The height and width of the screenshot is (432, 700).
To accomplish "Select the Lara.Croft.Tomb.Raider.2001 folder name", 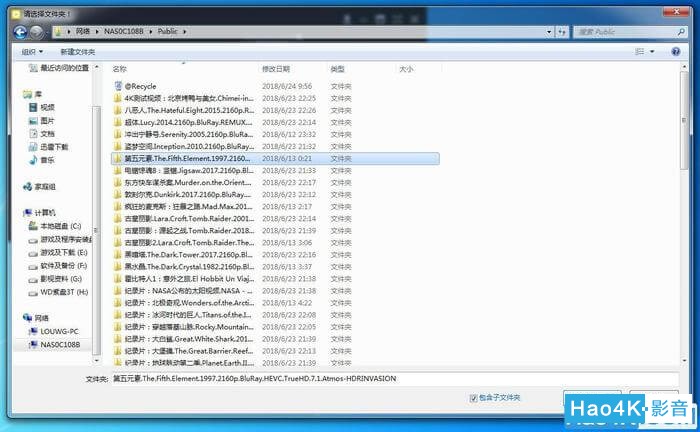I will [189, 218].
